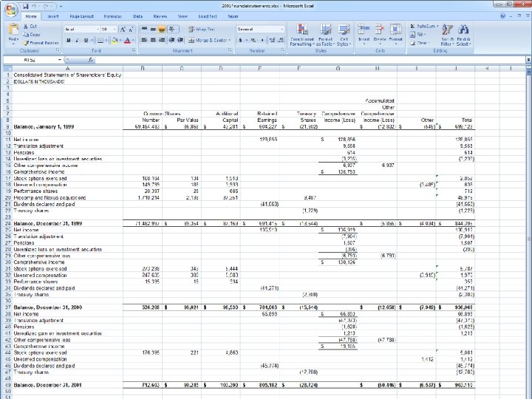Save the workbook from quick access toolbar
Screen dimensions: 532x399
[26, 6]
